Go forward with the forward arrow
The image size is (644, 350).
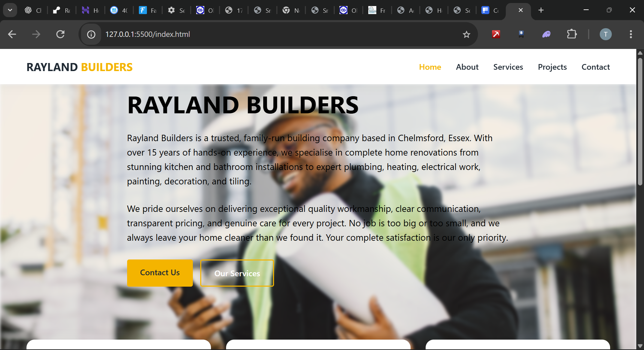36,34
